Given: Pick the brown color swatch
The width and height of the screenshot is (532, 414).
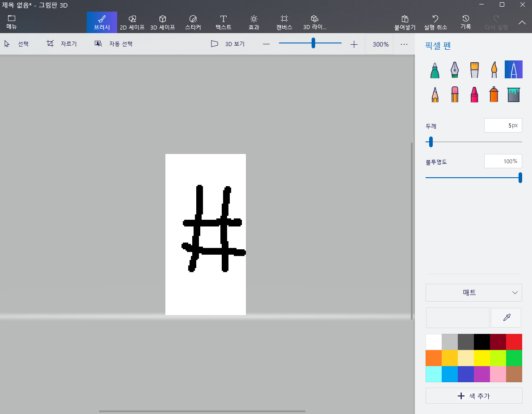Looking at the screenshot, I should point(514,374).
